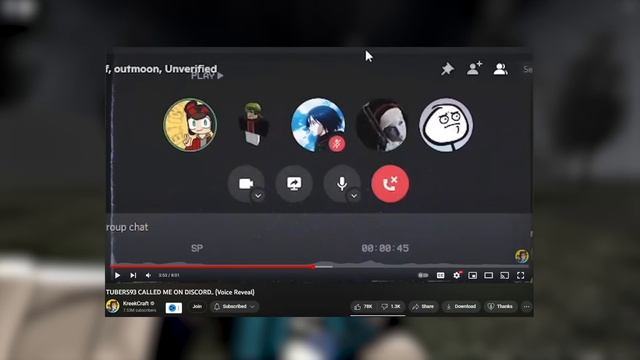Open the KreekCraft channel name link
This screenshot has width=640, height=360.
(x=136, y=303)
